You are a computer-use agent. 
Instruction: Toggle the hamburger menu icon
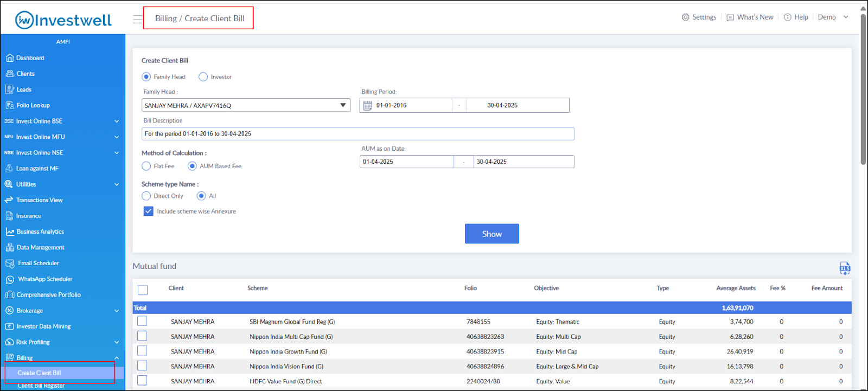pyautogui.click(x=137, y=20)
